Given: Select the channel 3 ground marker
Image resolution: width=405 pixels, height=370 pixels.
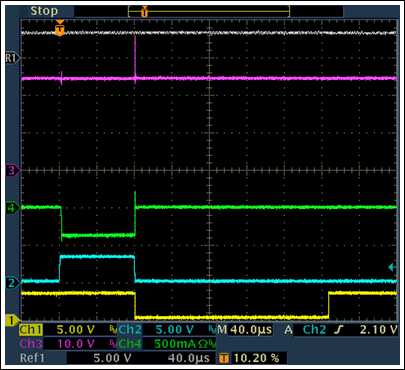Looking at the screenshot, I should coord(13,171).
